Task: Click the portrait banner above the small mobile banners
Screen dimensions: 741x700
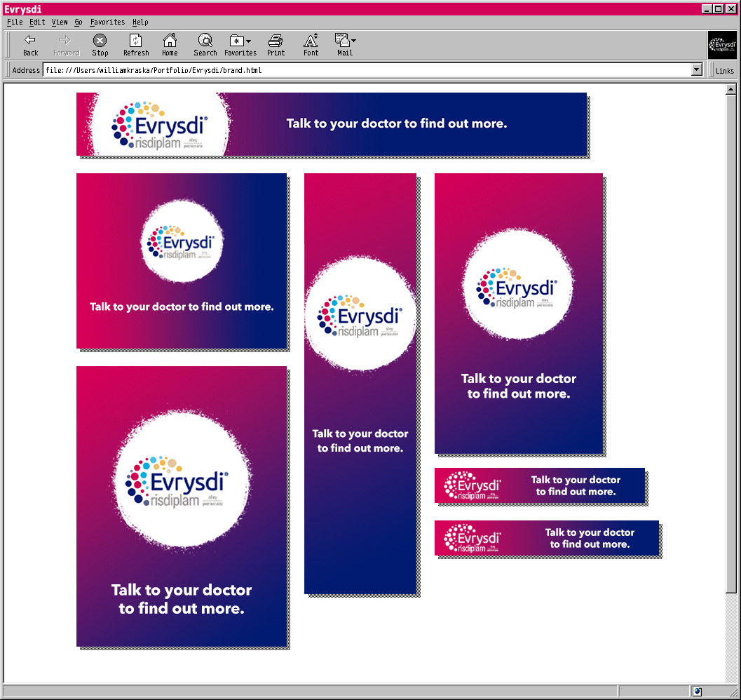Action: (518, 314)
